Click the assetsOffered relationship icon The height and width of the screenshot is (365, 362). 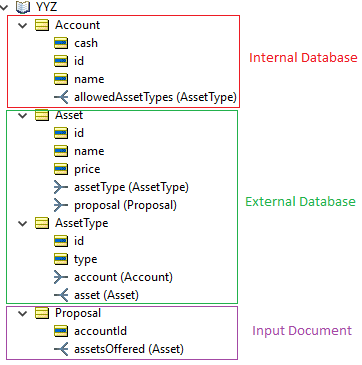pos(61,349)
